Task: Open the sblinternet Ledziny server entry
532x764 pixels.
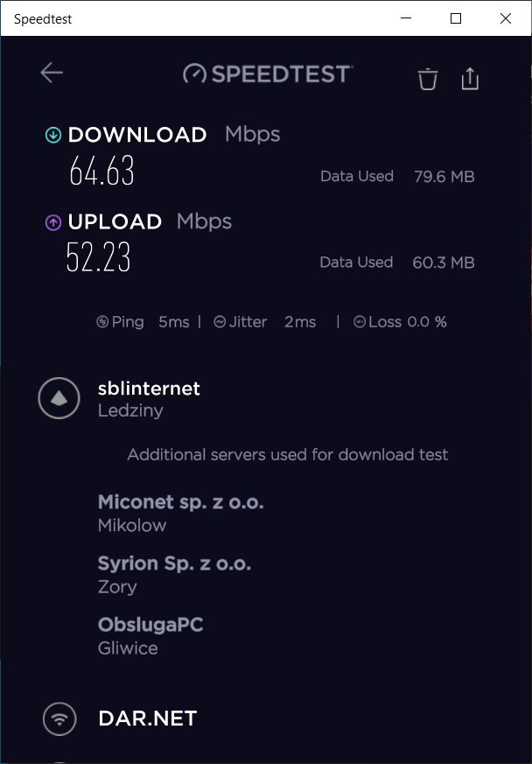Action: (149, 398)
